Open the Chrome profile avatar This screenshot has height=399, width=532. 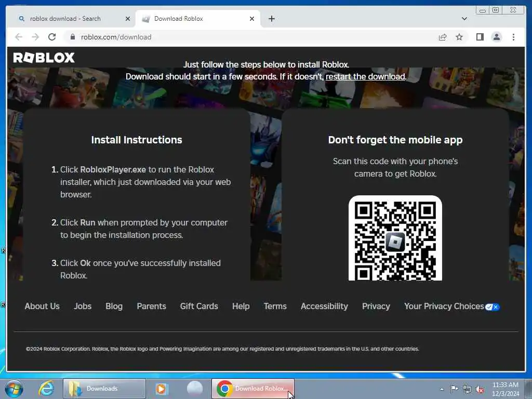[496, 37]
